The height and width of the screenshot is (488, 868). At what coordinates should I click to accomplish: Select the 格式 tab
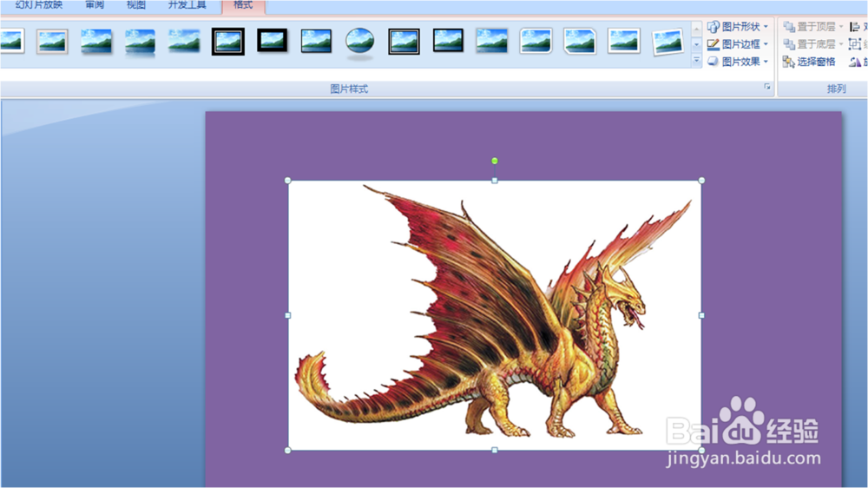pos(243,5)
